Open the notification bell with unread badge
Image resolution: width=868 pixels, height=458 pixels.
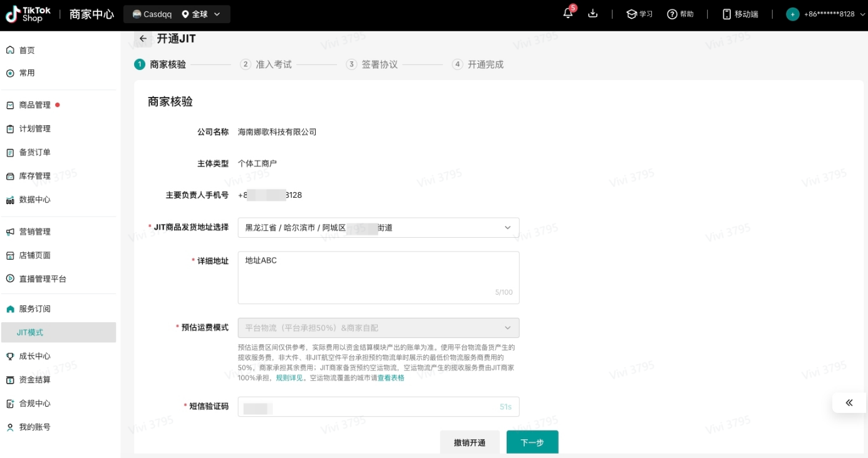(x=567, y=13)
